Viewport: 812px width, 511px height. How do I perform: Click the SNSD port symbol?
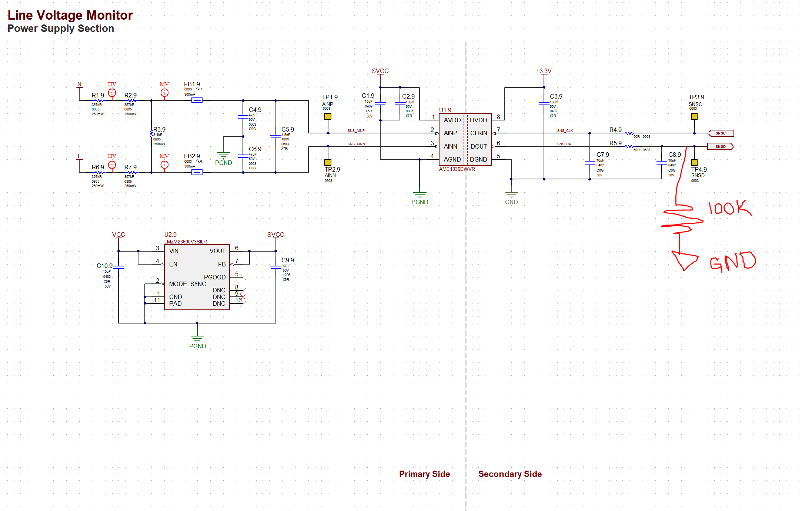[x=721, y=146]
